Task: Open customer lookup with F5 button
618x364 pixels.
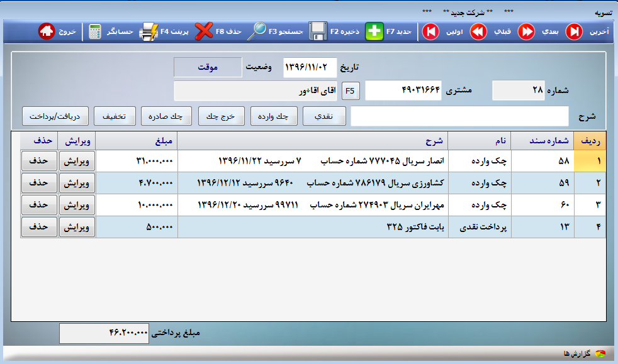Action: pyautogui.click(x=351, y=91)
